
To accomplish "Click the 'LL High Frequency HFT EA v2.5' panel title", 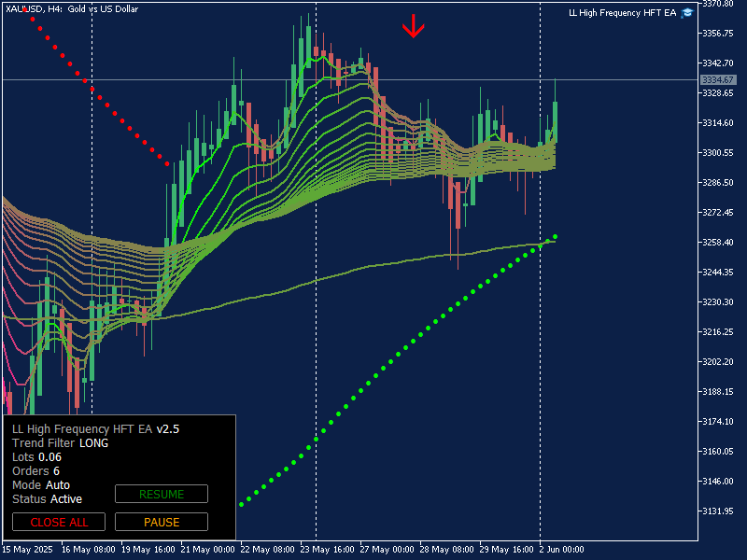I will 96,429.
